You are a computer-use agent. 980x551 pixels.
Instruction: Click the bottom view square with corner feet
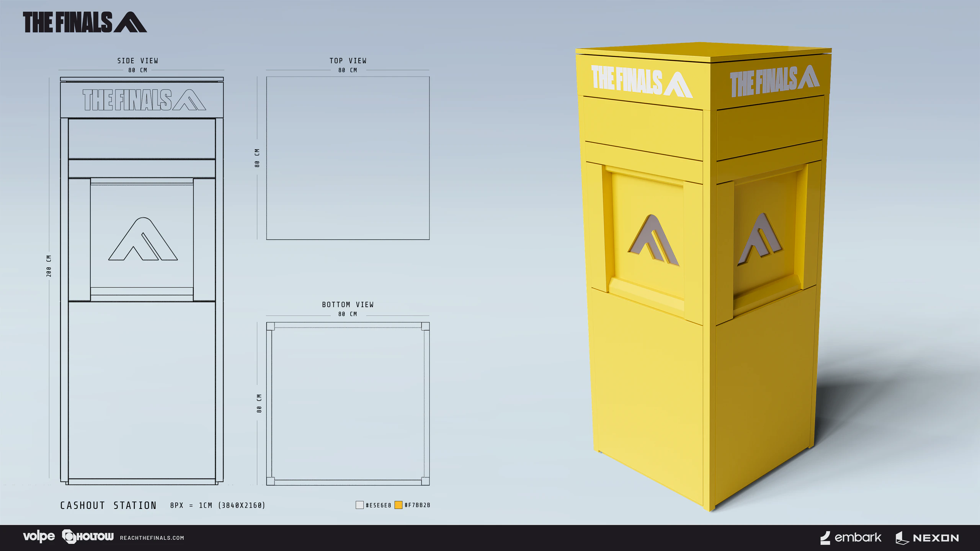click(x=348, y=404)
